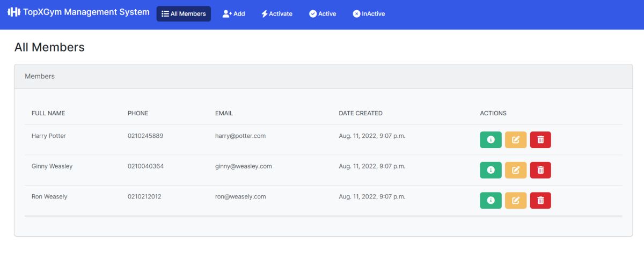Screen dimensions: 644x258
Task: Edit Ron Weasely's record
Action: (x=516, y=200)
